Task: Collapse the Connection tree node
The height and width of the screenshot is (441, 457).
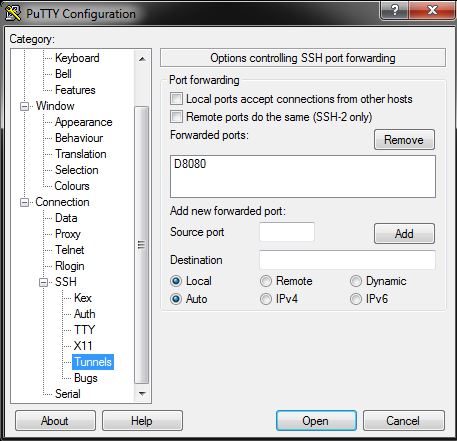Action: 24,202
